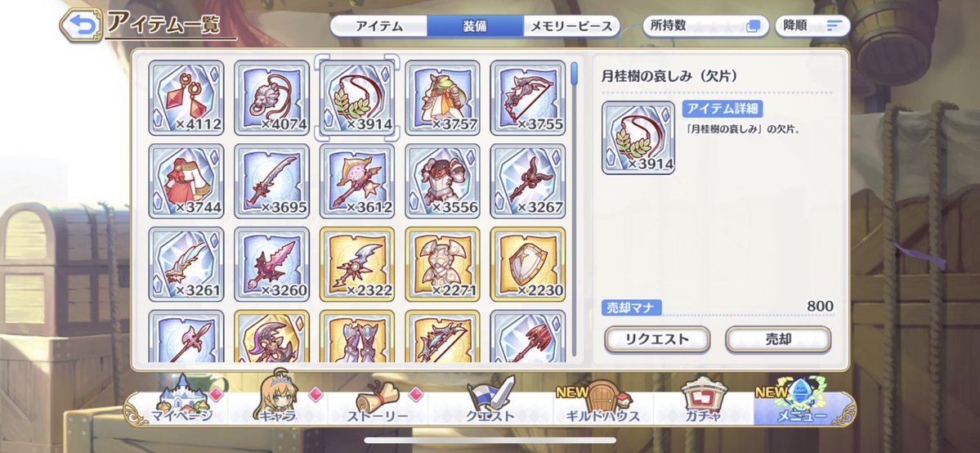Choose the red bow fragment ×3755

coord(528,97)
